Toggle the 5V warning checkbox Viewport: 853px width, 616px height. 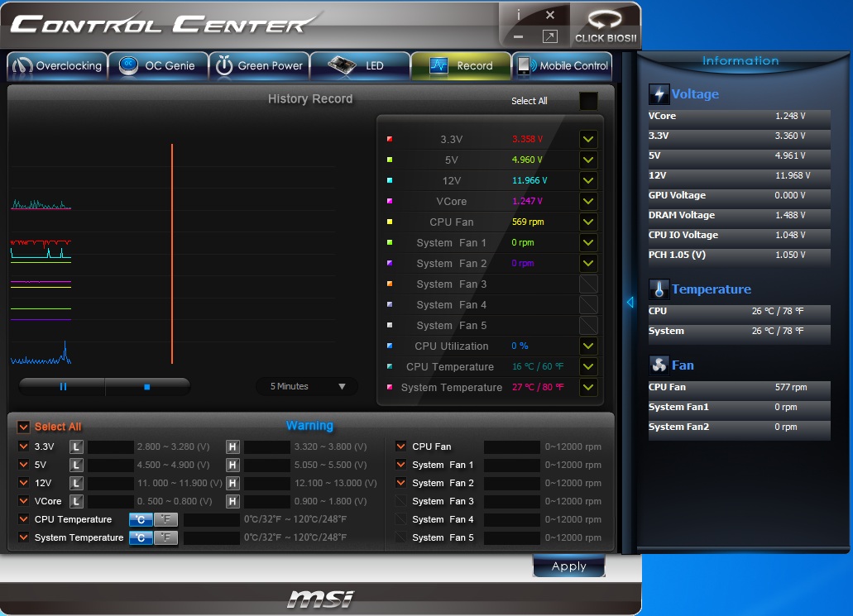coord(23,465)
